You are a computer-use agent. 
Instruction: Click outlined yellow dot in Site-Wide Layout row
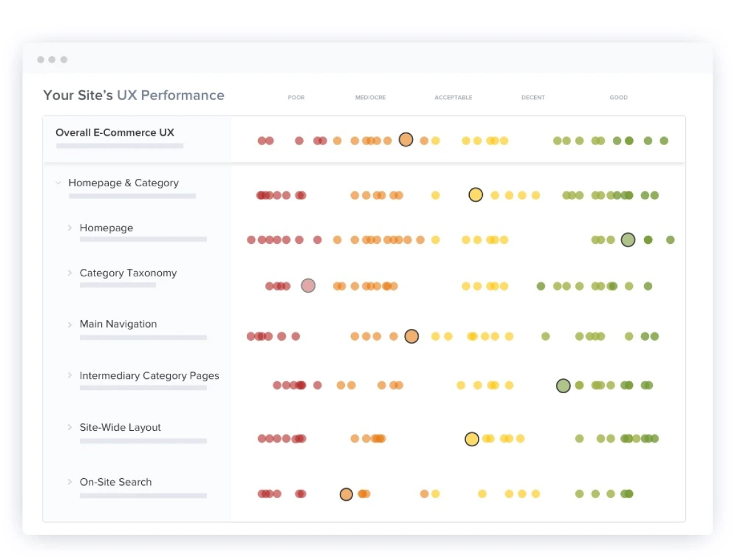click(x=471, y=439)
